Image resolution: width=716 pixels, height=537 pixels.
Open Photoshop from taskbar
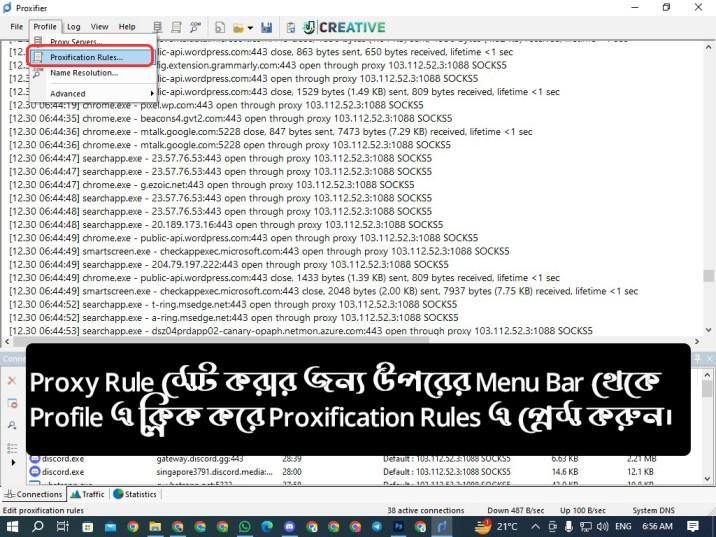pyautogui.click(x=399, y=526)
